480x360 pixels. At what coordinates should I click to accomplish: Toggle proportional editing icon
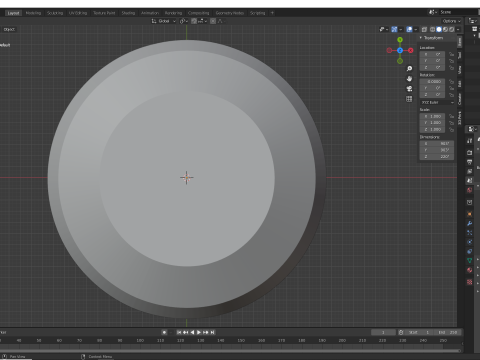213,21
